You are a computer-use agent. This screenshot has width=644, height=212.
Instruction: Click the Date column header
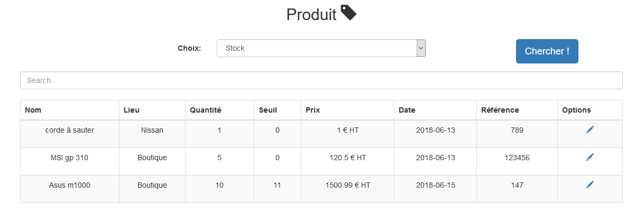click(x=407, y=110)
